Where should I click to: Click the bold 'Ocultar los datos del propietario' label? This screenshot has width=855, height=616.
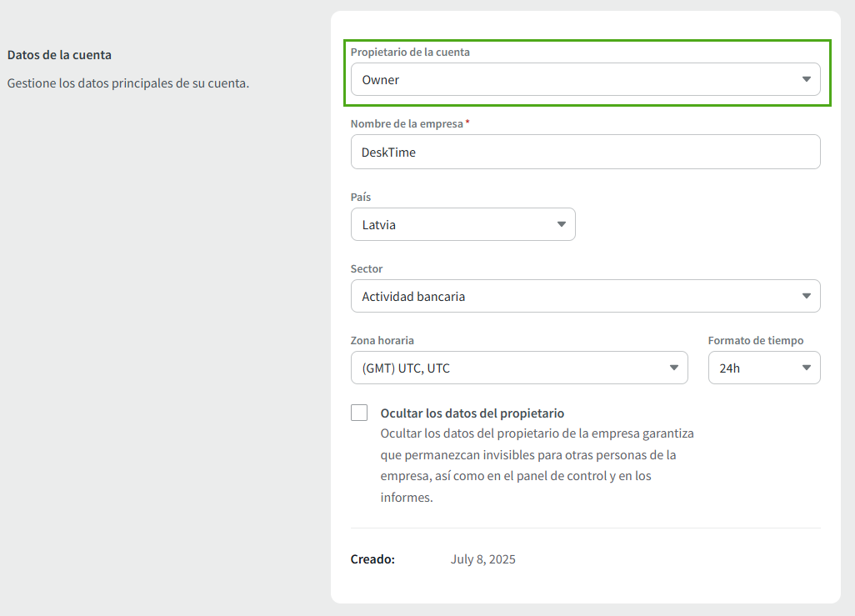click(x=472, y=413)
